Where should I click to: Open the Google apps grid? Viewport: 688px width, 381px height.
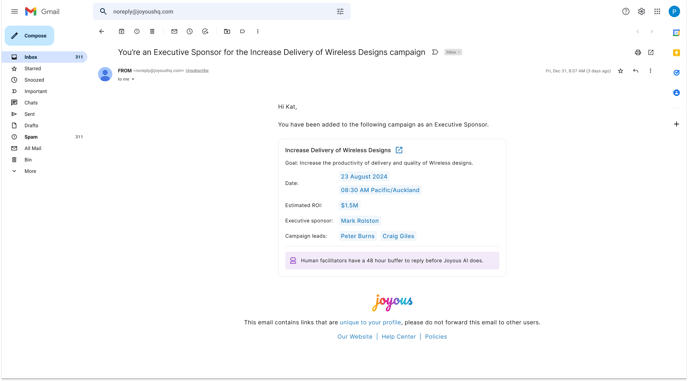657,11
